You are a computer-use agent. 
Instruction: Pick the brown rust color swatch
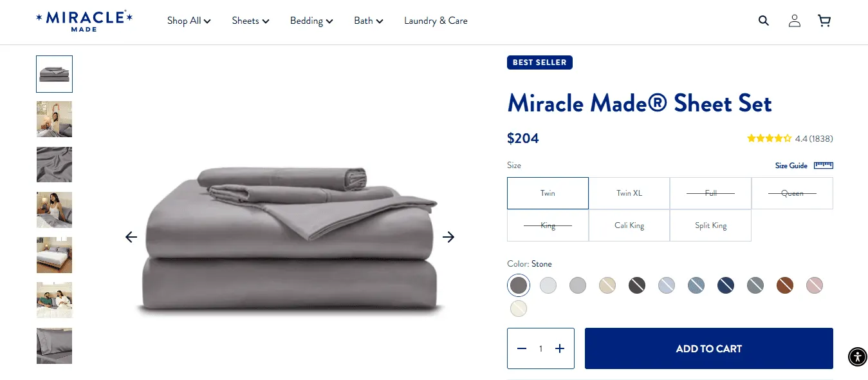[x=785, y=285]
